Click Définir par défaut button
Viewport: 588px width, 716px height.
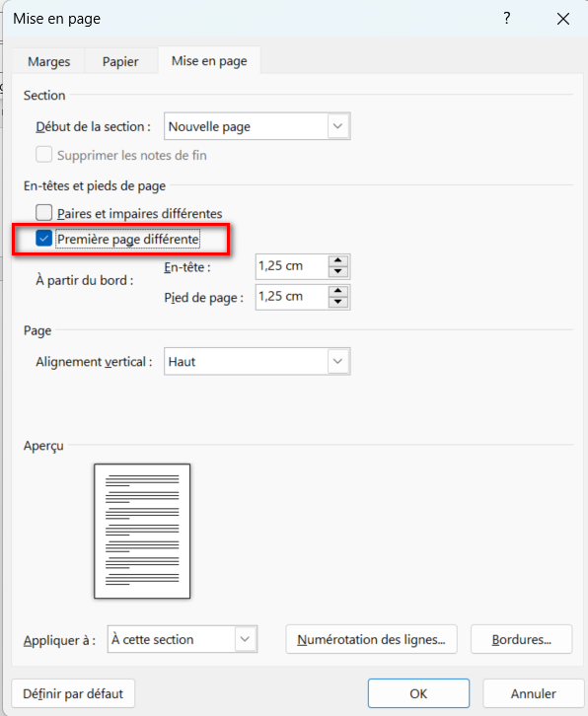tap(73, 693)
